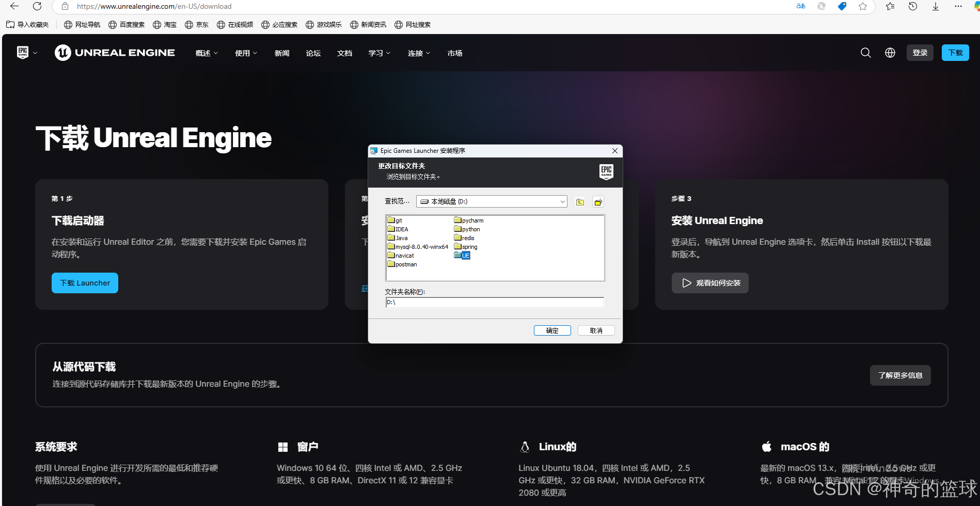The image size is (980, 506).
Task: Expand the 学习 menu
Action: (x=380, y=53)
